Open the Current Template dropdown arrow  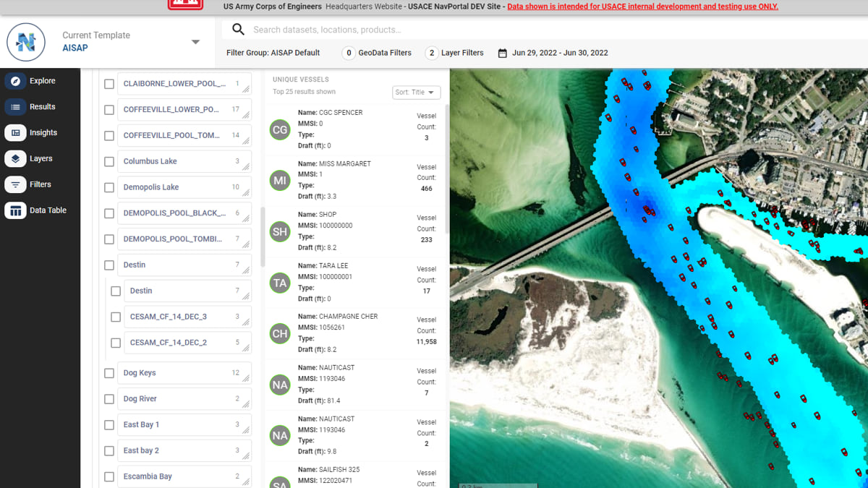[x=195, y=42]
